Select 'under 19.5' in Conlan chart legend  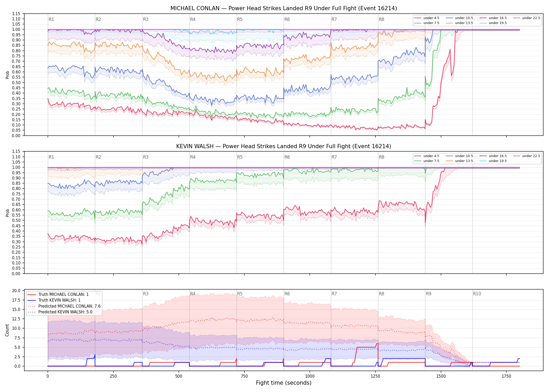493,23
